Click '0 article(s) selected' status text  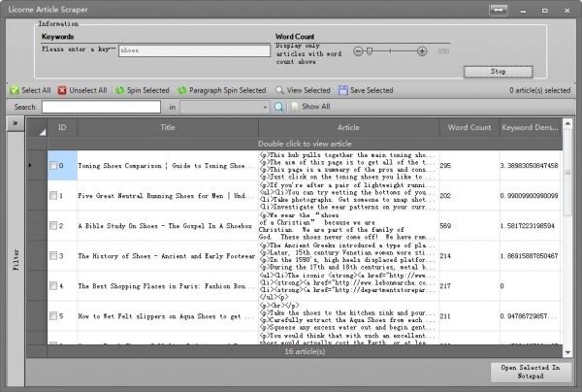tap(539, 90)
